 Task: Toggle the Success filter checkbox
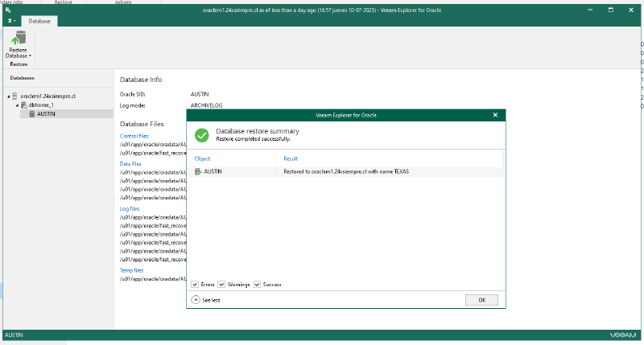[257, 285]
